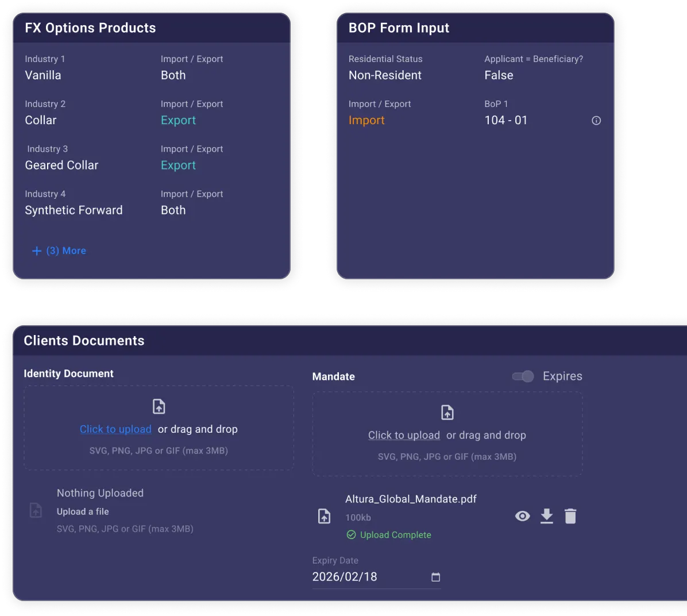The height and width of the screenshot is (616, 687).
Task: Delete the uploaded mandate file
Action: point(570,516)
